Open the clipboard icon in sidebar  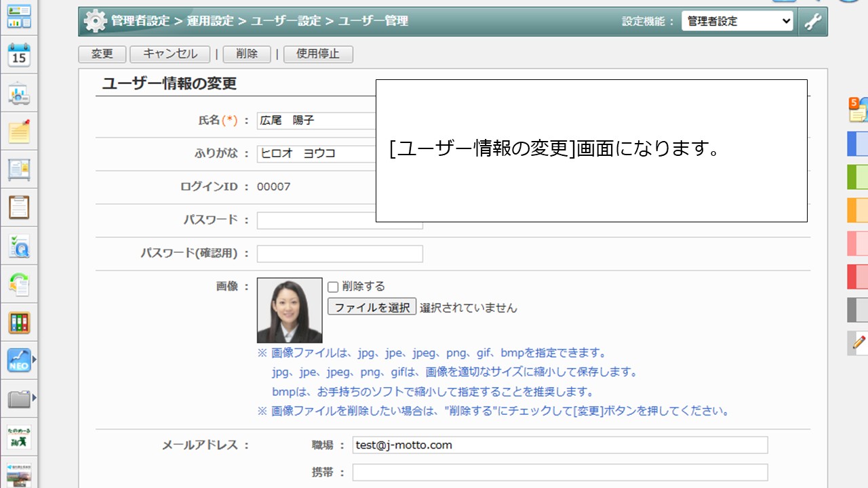coord(19,207)
